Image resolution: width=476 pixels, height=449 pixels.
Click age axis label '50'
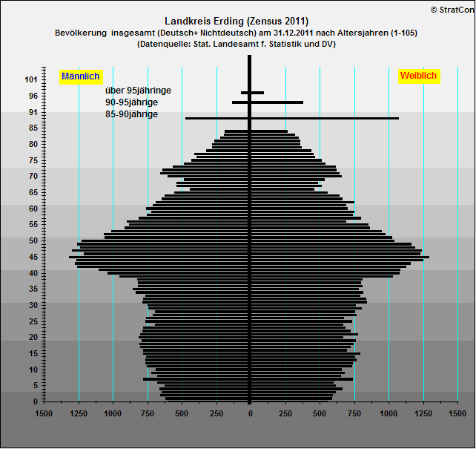[33, 241]
